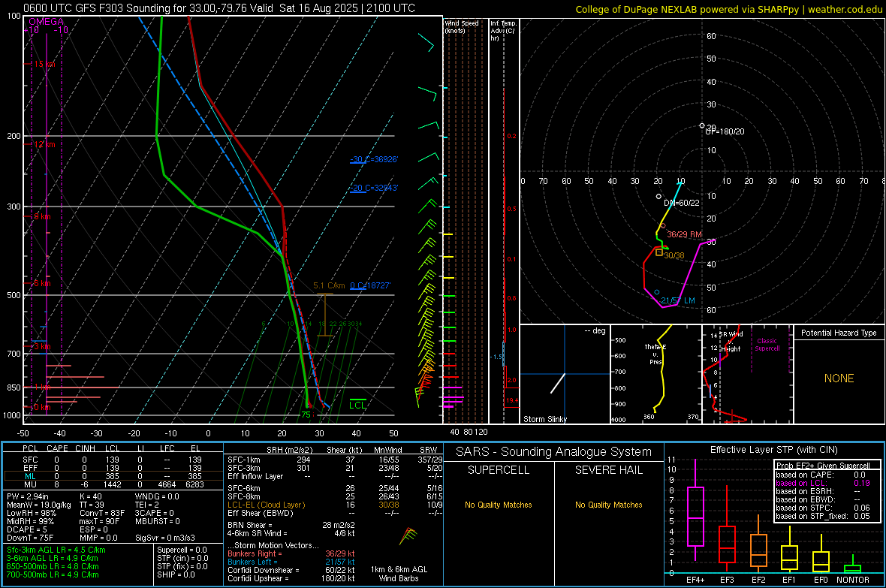Click the NONTOR box plot label
The image size is (886, 588).
[x=853, y=580]
